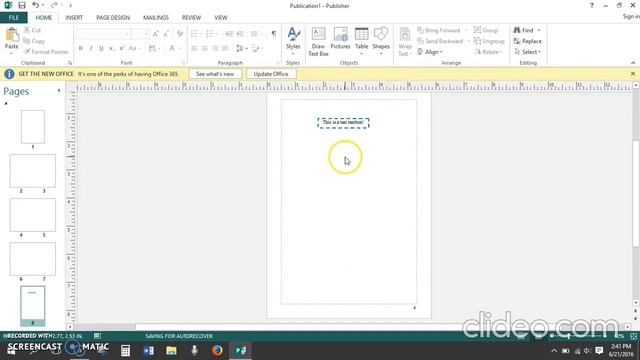Toggle the paragraph marks (¶) button

tap(274, 34)
